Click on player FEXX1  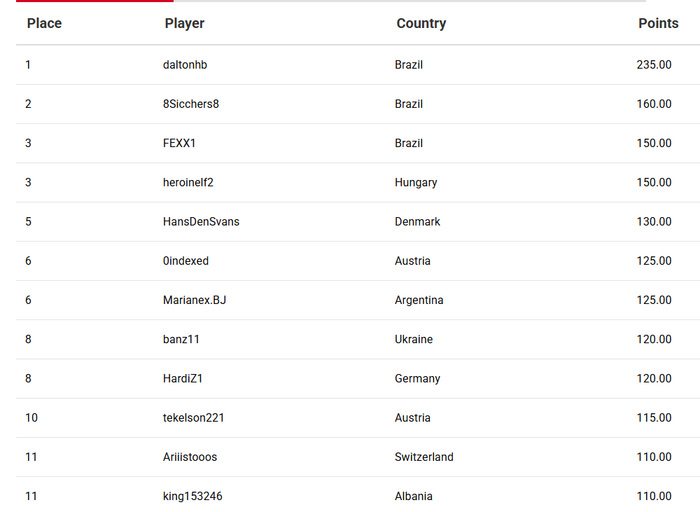(x=179, y=143)
